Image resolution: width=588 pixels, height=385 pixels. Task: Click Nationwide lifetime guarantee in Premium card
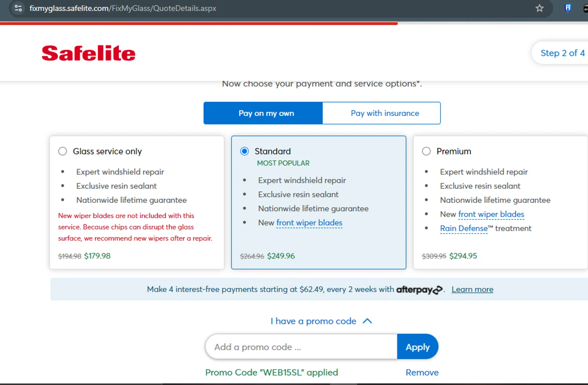coord(495,200)
